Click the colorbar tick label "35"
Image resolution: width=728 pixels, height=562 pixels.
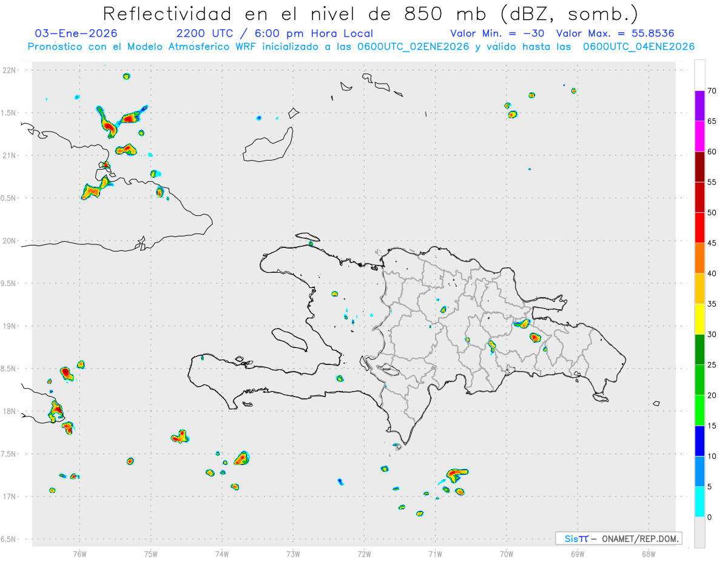(x=712, y=304)
